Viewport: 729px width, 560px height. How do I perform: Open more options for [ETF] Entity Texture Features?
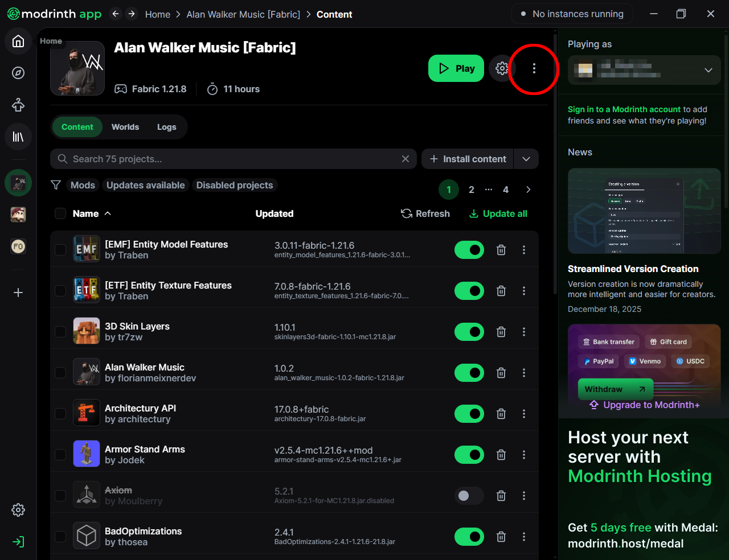[524, 291]
